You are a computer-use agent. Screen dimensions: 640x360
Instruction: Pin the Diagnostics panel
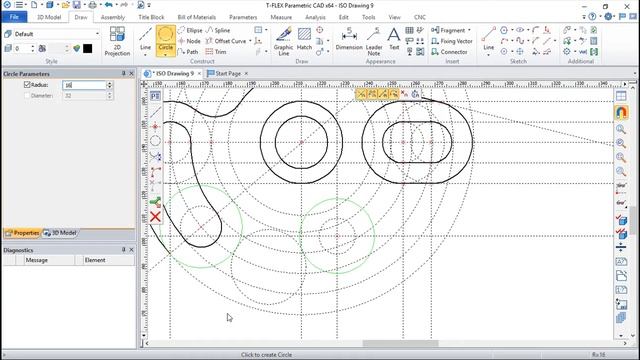pos(123,250)
